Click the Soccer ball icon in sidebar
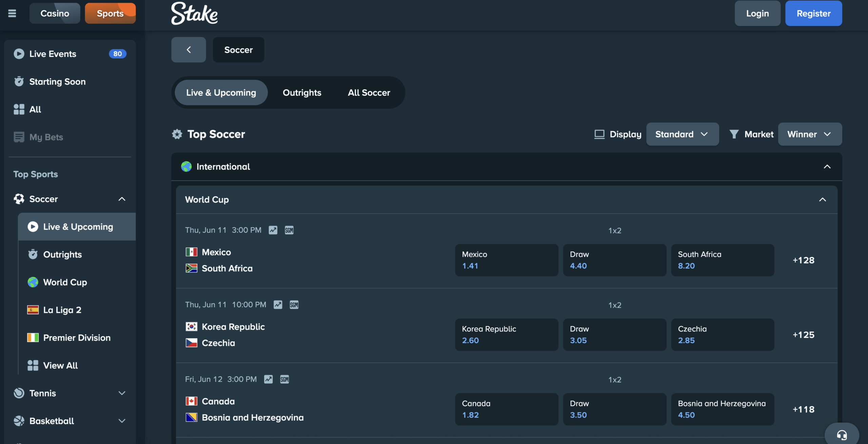 click(19, 199)
